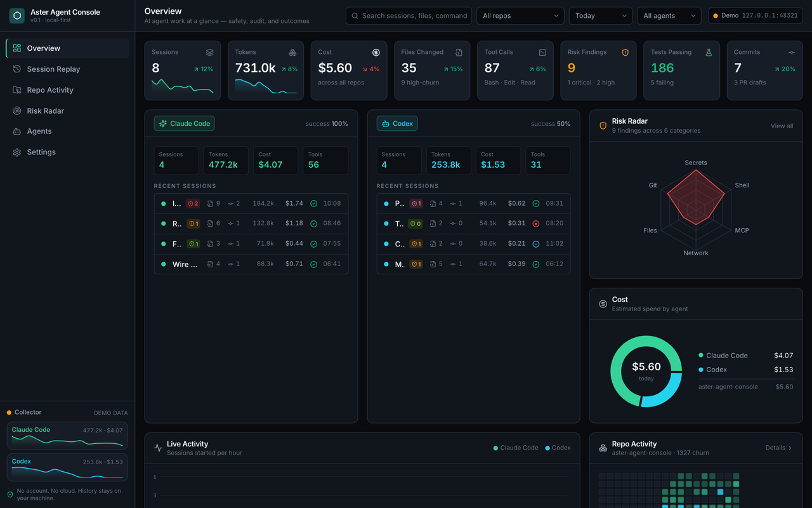Select the Codex agent badge
812x508 pixels.
tap(397, 124)
